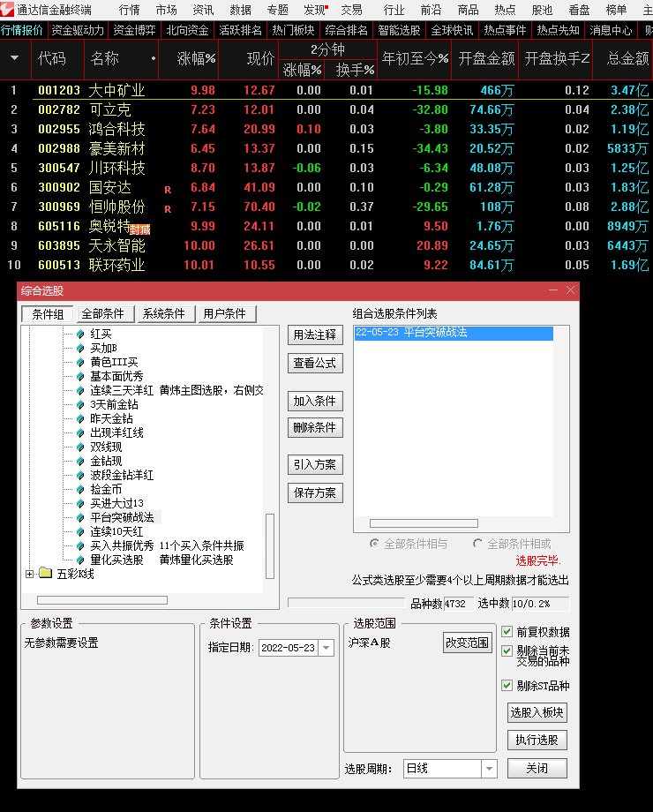Click 查看公式 button

315,363
